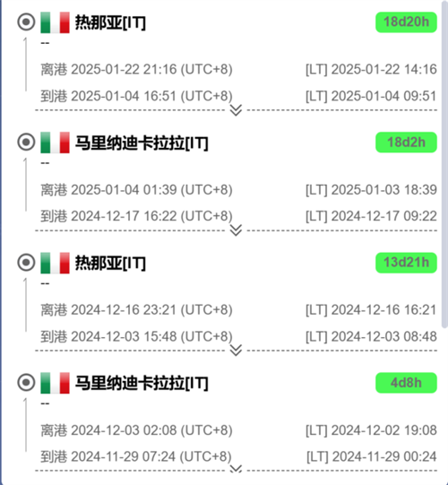This screenshot has width=448, height=485.
Task: Select radio marker for 18d20h 热那亚 port call
Action: point(26,22)
